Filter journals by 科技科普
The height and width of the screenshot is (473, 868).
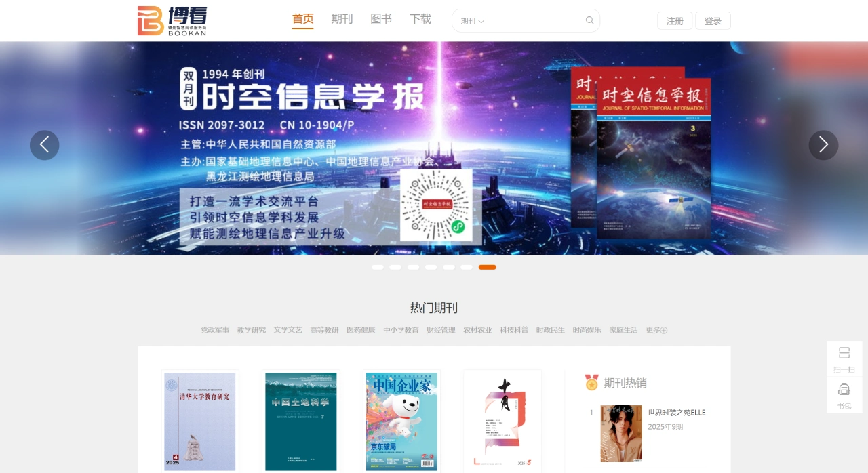click(515, 330)
